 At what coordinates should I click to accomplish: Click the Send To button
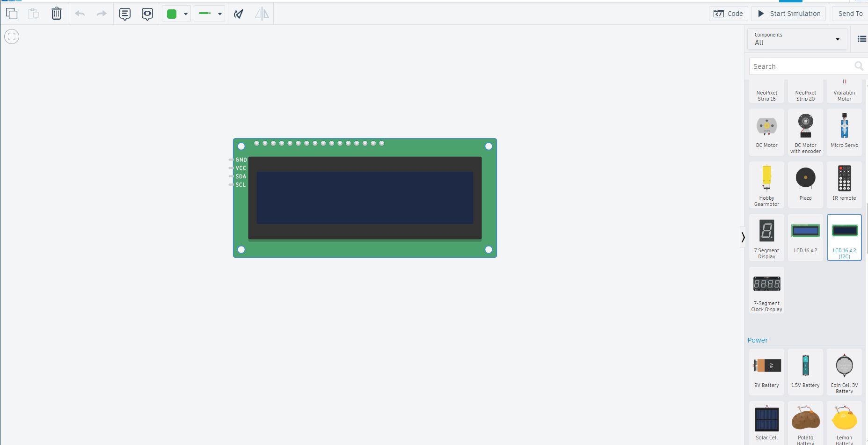(850, 14)
